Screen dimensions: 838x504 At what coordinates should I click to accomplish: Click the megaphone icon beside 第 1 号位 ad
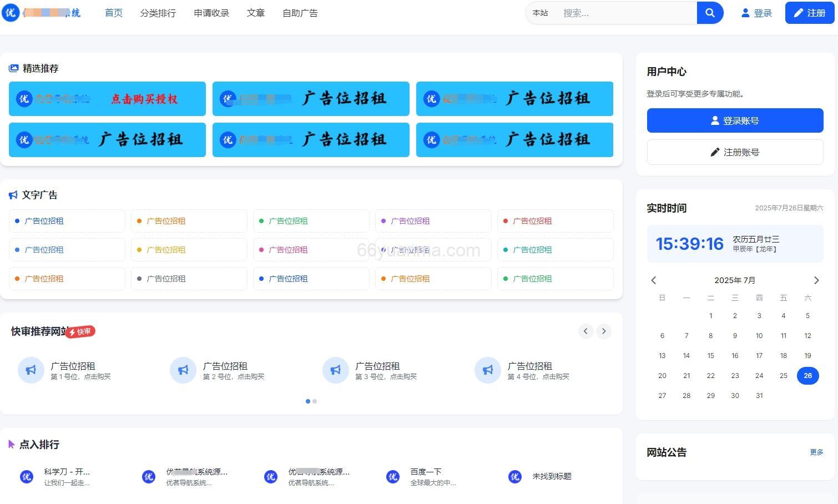[31, 370]
